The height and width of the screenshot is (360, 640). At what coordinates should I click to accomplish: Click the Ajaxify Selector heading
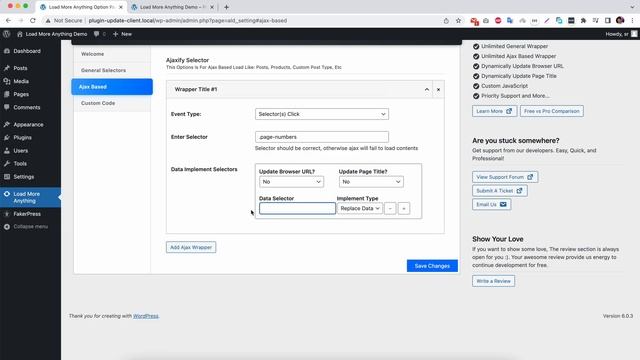187,60
